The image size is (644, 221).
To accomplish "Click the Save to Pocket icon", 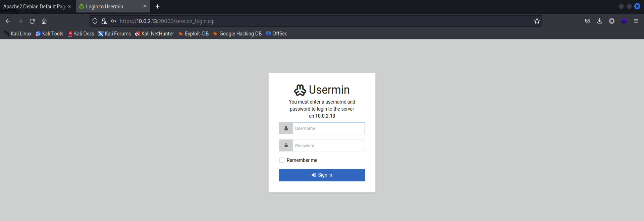I will 588,21.
